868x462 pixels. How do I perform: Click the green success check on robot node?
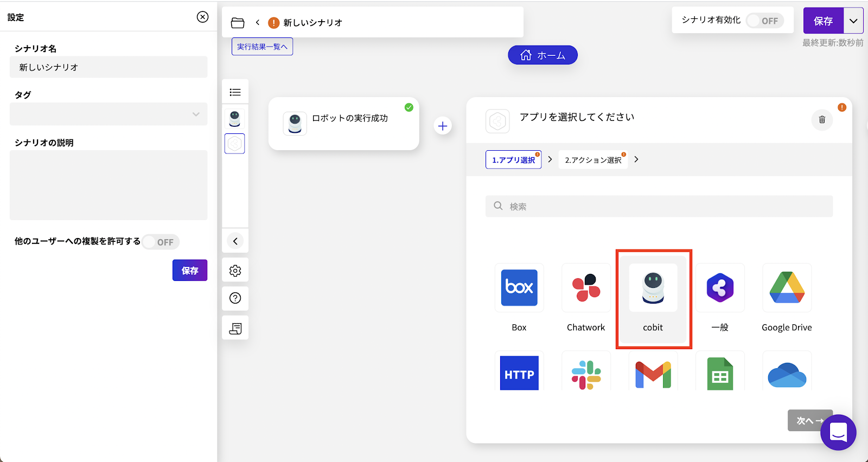(409, 107)
